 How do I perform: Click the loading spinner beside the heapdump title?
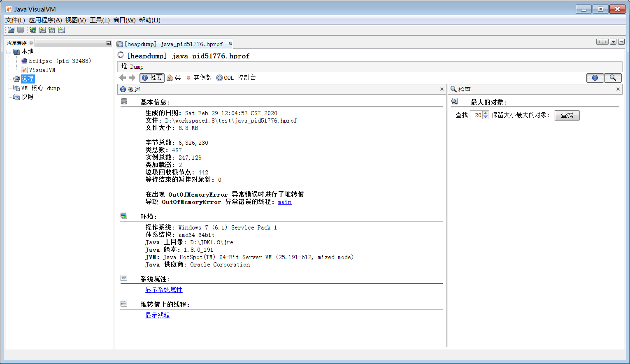click(x=121, y=55)
